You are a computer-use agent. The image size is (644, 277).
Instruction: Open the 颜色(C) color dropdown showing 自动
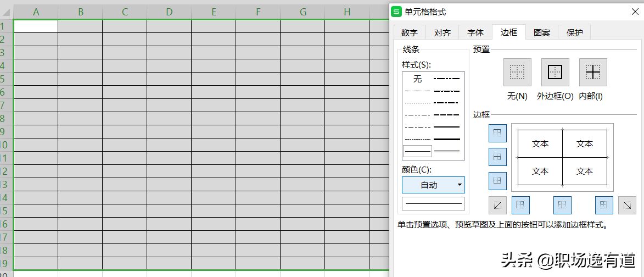click(x=433, y=185)
